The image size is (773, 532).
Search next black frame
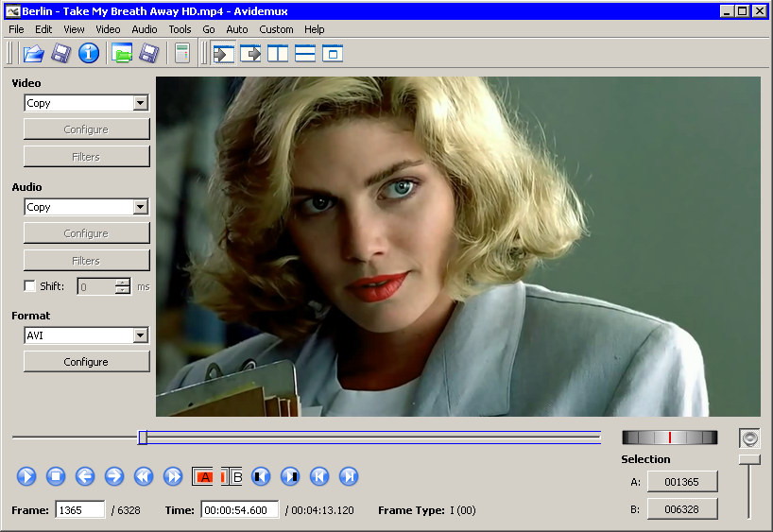290,476
